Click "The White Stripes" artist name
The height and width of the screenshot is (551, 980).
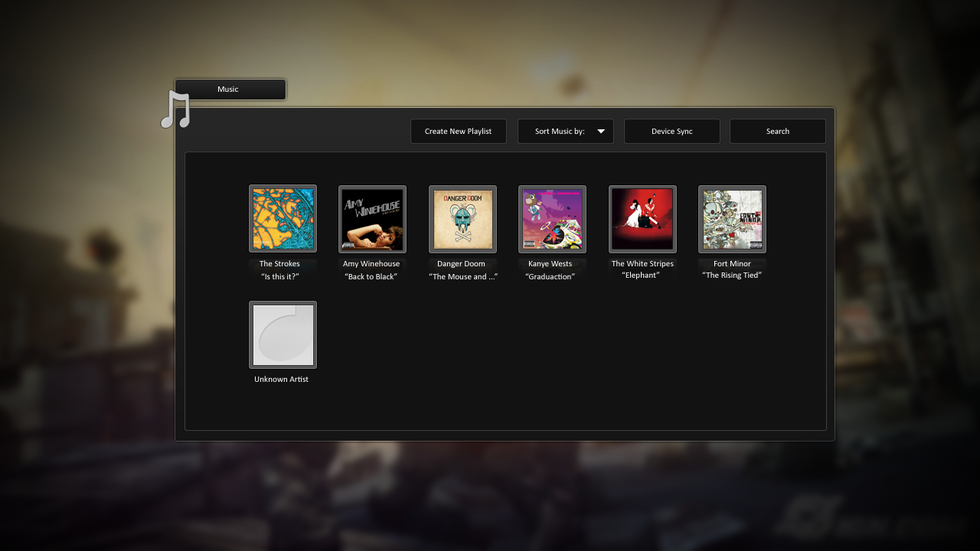[x=642, y=264]
